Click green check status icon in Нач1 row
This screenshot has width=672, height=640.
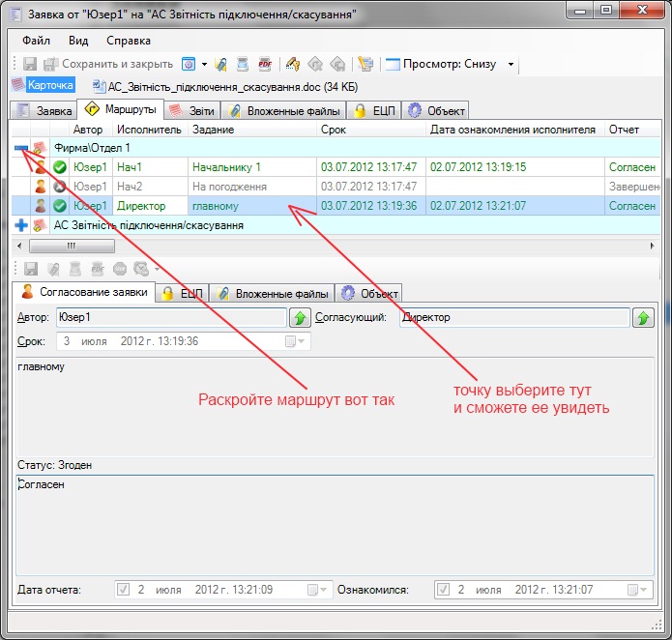click(60, 167)
